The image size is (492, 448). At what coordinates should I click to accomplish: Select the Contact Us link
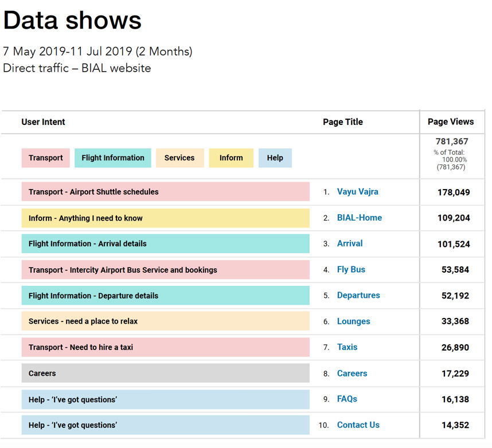[358, 425]
